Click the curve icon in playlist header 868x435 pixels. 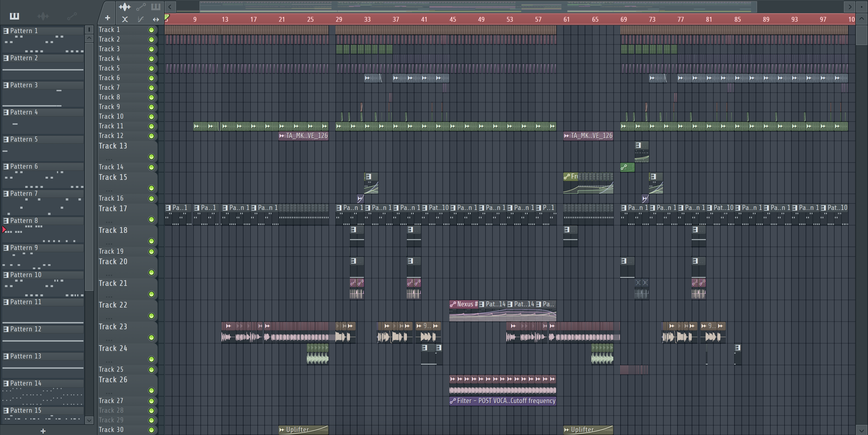(x=140, y=19)
